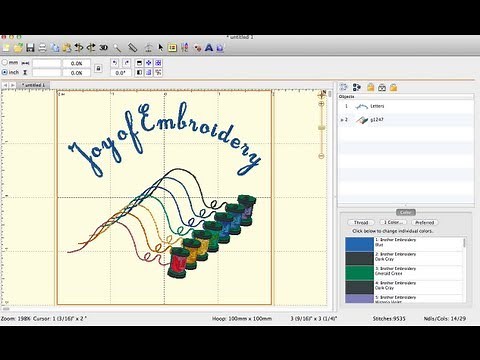The height and width of the screenshot is (360, 480).
Task: Toggle the 3D stitch view
Action: [103, 48]
